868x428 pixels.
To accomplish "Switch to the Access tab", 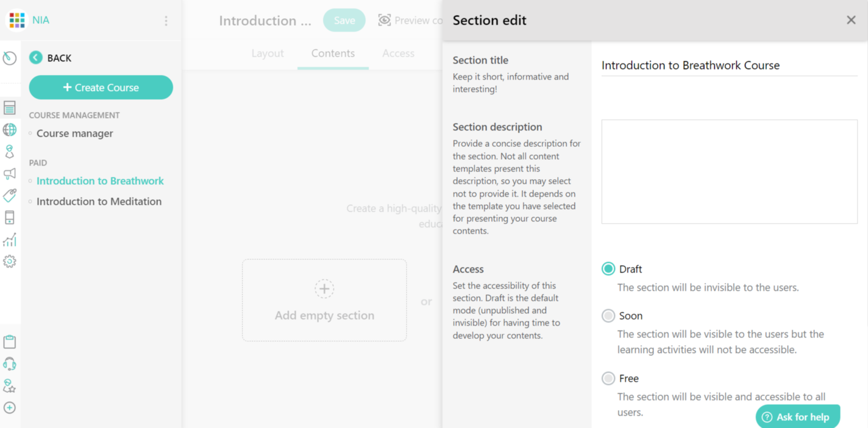I will (398, 54).
